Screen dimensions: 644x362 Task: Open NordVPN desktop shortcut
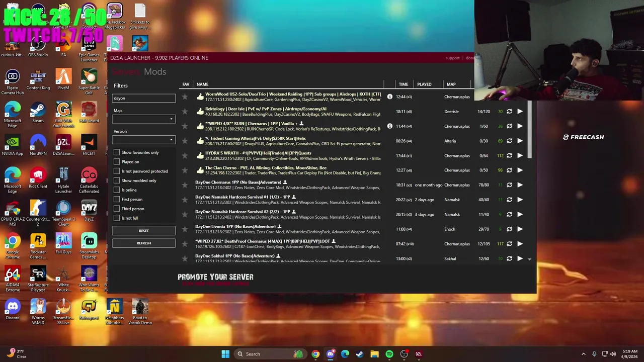pyautogui.click(x=38, y=145)
